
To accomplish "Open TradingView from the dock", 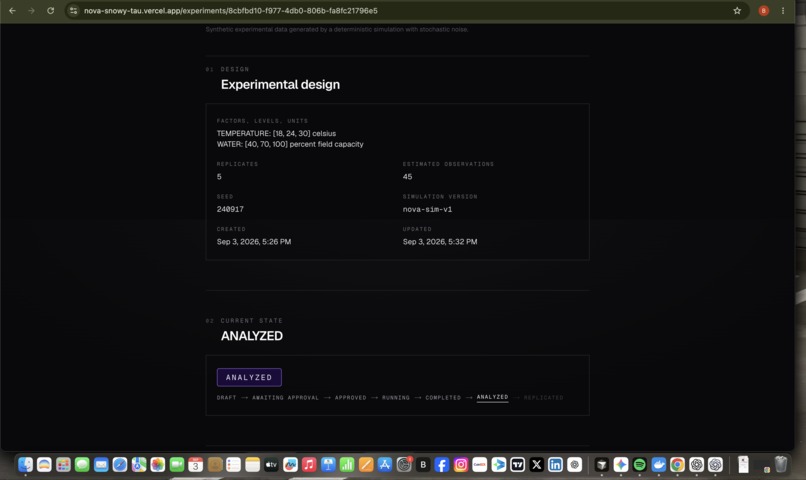I will tap(518, 465).
